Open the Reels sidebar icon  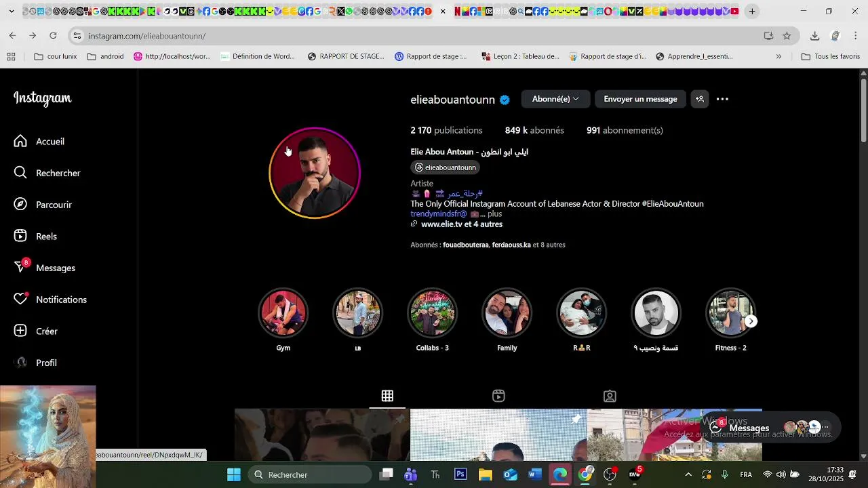tap(21, 236)
